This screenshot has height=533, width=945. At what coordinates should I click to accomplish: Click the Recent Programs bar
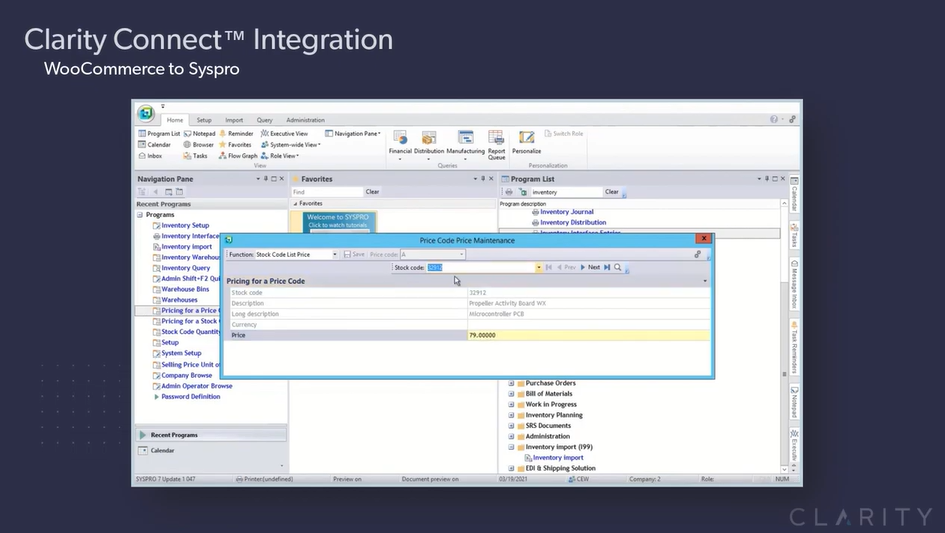211,435
